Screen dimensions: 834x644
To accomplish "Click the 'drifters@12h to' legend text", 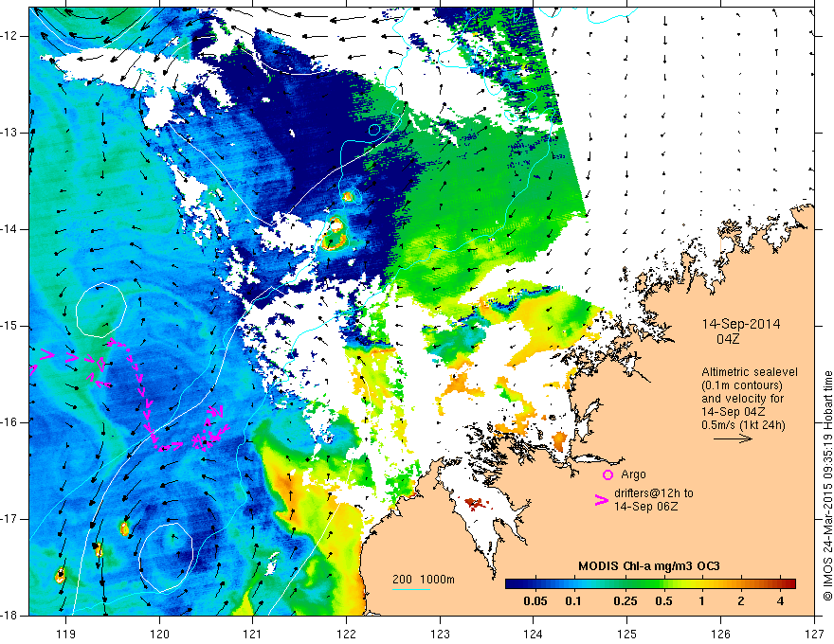I will pos(654,493).
